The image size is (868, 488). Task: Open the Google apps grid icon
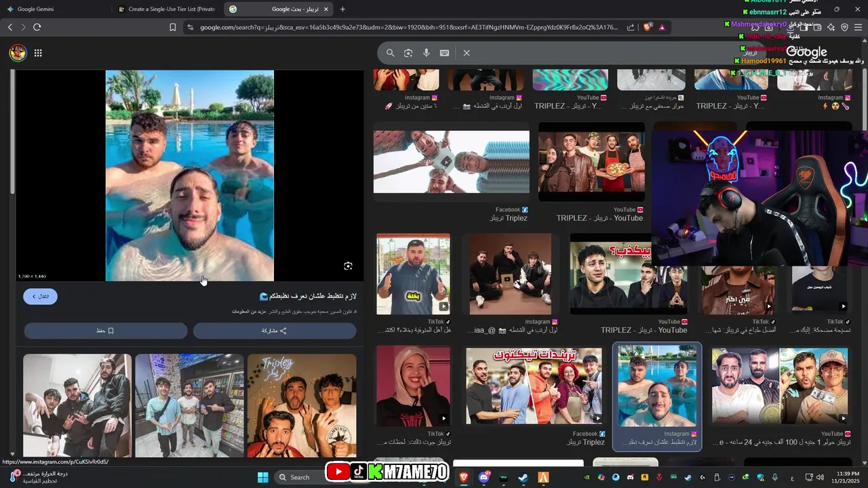38,53
